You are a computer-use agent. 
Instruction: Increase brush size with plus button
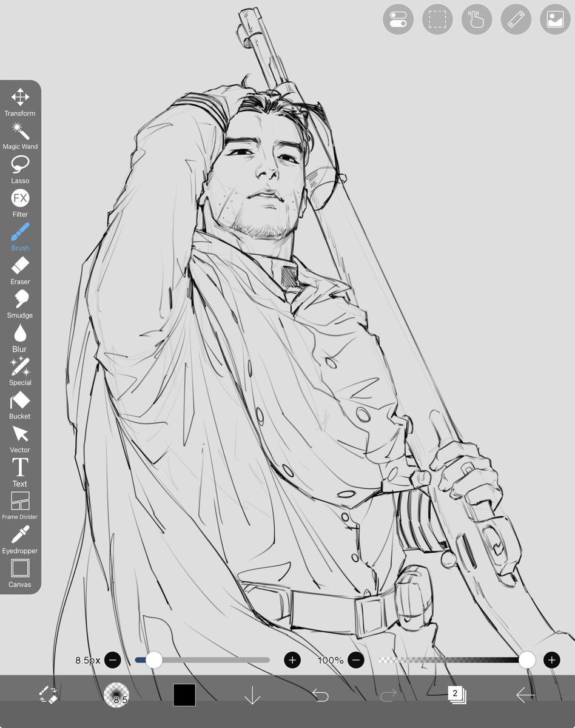(292, 660)
